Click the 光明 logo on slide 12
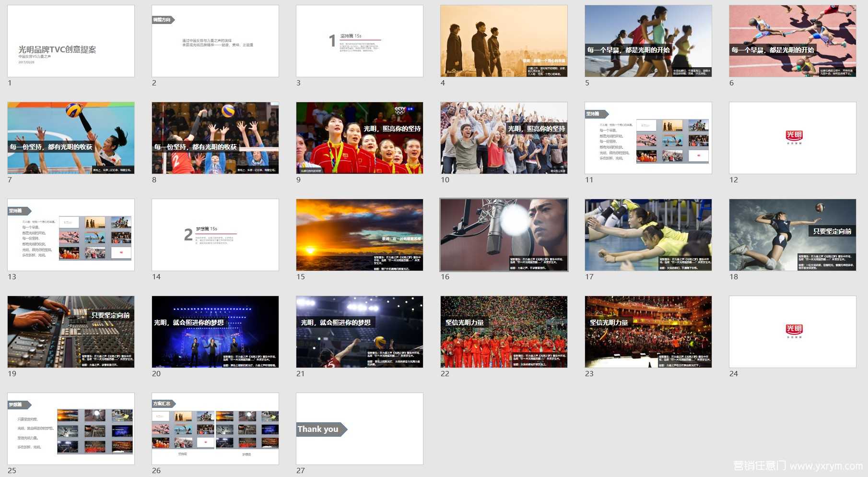This screenshot has width=868, height=477. [794, 137]
